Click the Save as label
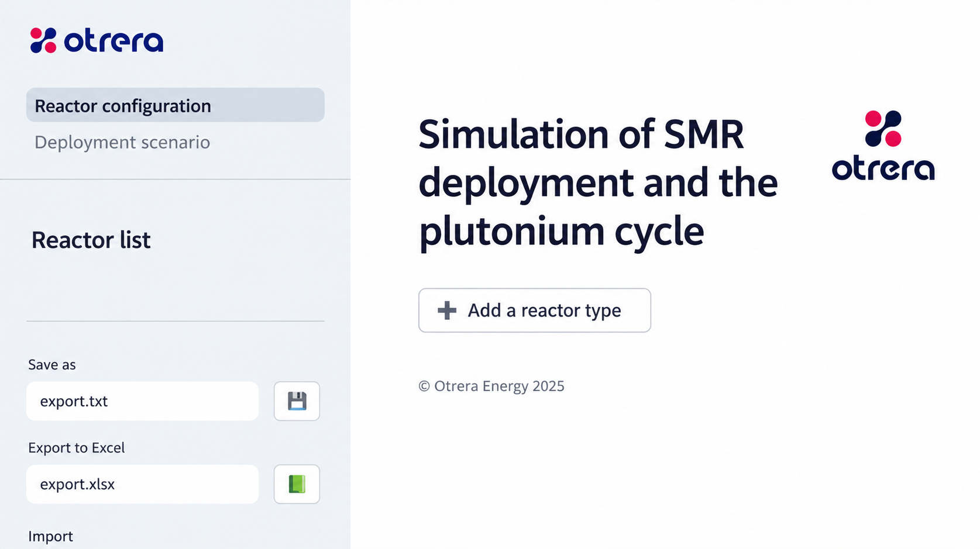Screen dimensions: 980x549 [x=52, y=365]
